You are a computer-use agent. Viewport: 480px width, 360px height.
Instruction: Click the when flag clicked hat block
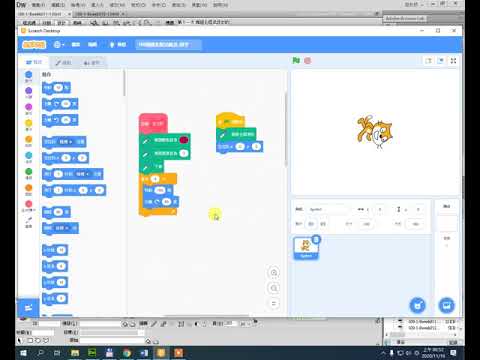[230, 121]
